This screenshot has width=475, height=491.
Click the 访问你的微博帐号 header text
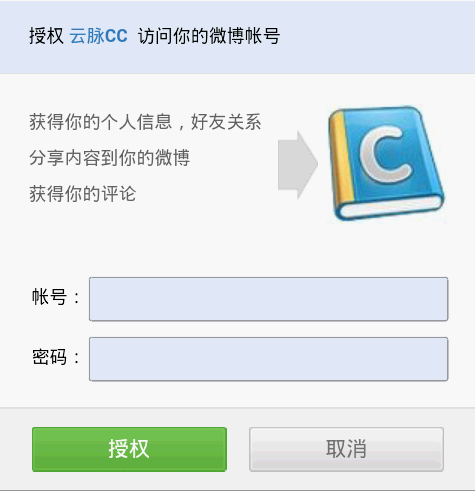[x=209, y=36]
